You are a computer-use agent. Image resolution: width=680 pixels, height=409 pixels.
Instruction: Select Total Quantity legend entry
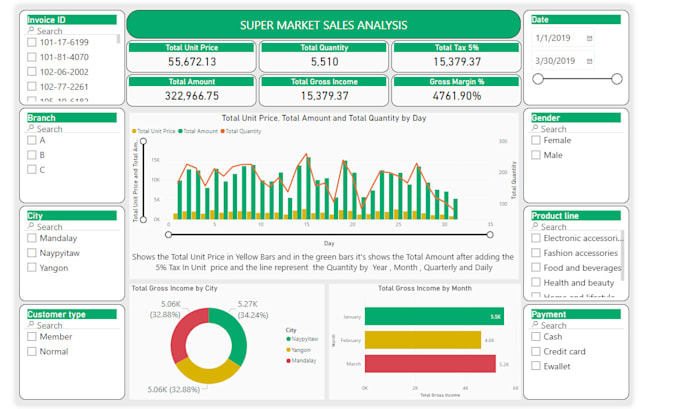point(241,131)
